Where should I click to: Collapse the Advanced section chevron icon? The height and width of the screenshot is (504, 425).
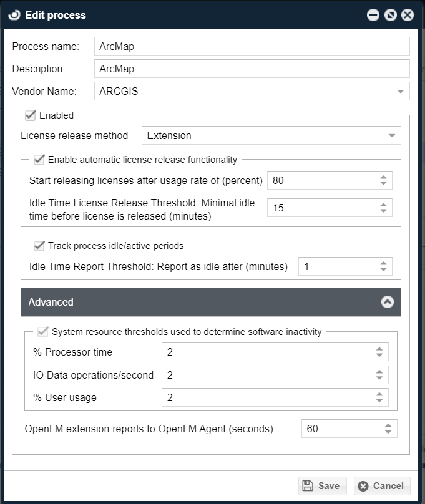388,302
